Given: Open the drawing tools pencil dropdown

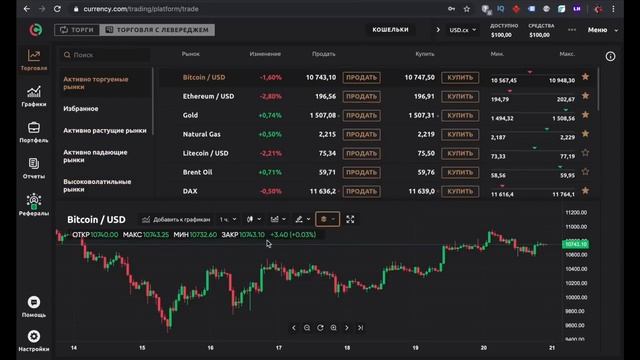Looking at the screenshot, I should pyautogui.click(x=303, y=220).
